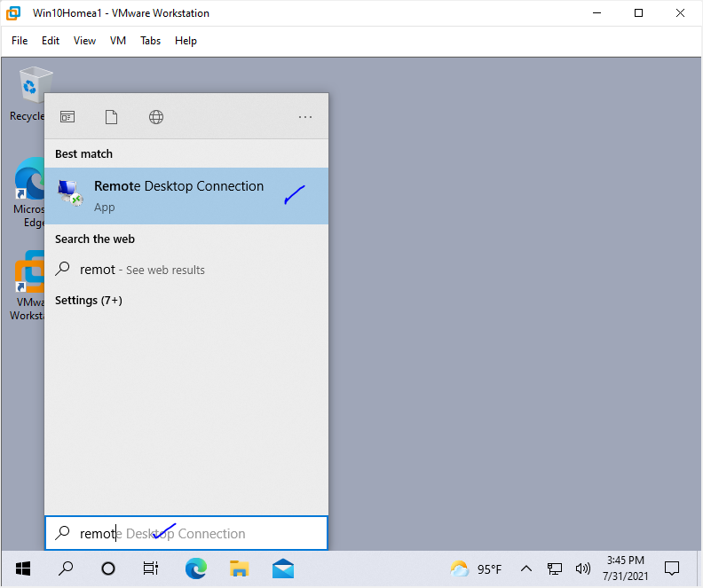Open the Mail app from the taskbar
Viewport: 703px width, 588px height.
click(x=283, y=568)
